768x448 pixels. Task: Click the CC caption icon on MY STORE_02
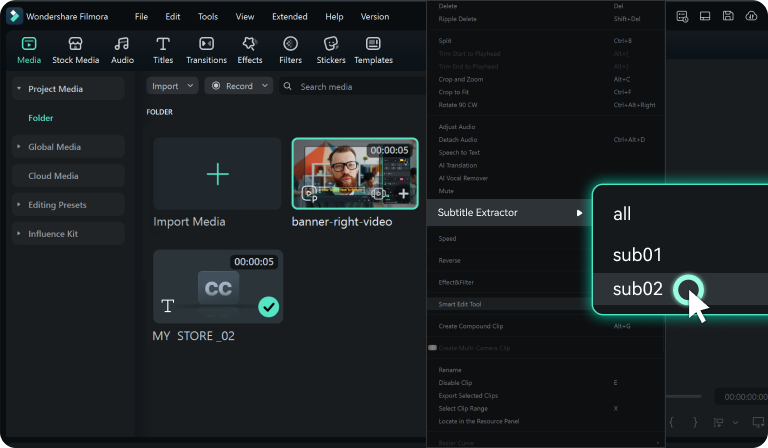coord(218,288)
